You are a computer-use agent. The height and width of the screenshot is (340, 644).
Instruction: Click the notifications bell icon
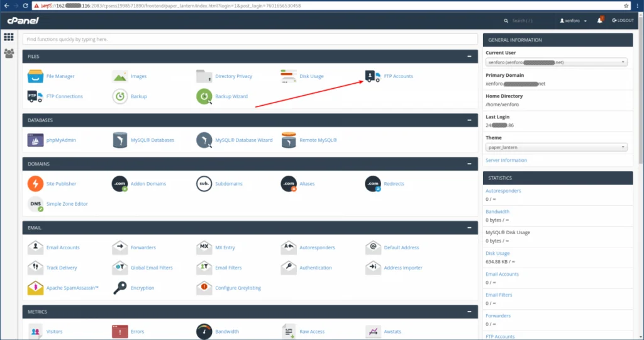599,20
